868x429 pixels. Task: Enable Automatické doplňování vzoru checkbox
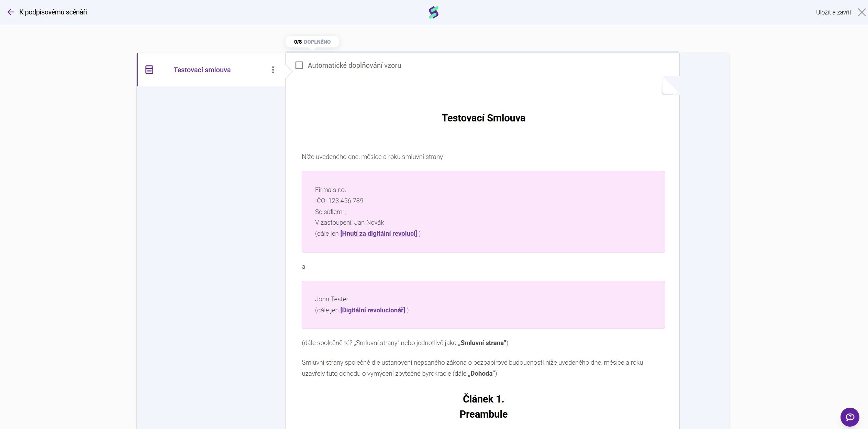point(299,65)
